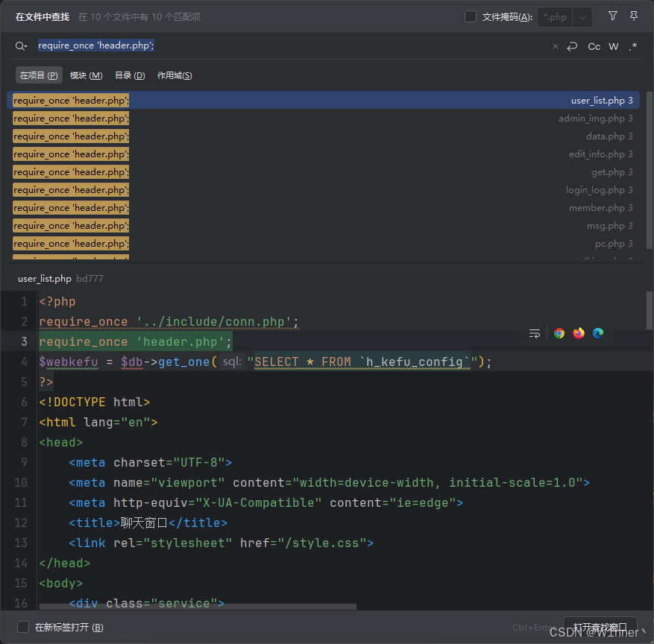
Task: Click preview horizontal scrollbar
Action: pyautogui.click(x=198, y=606)
